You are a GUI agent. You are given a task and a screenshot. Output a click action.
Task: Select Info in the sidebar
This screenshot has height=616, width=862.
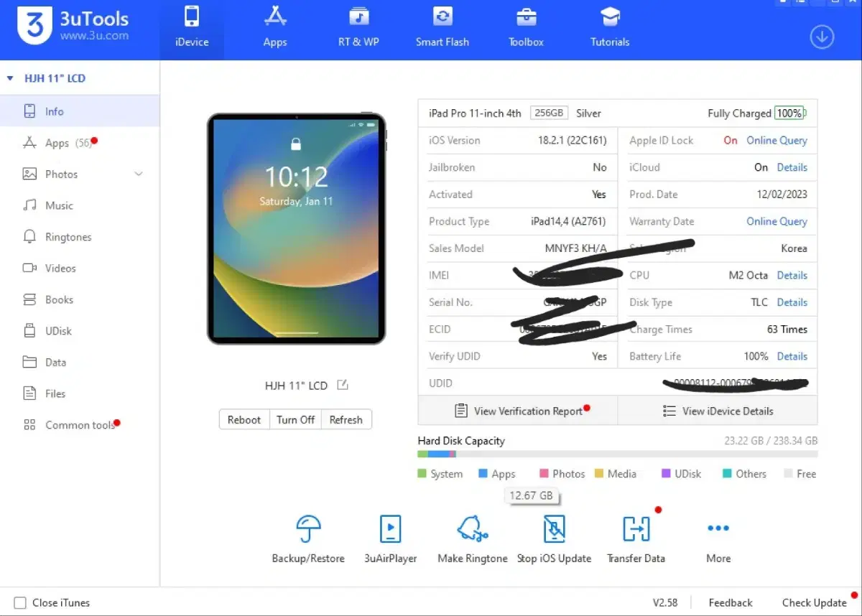click(x=80, y=111)
